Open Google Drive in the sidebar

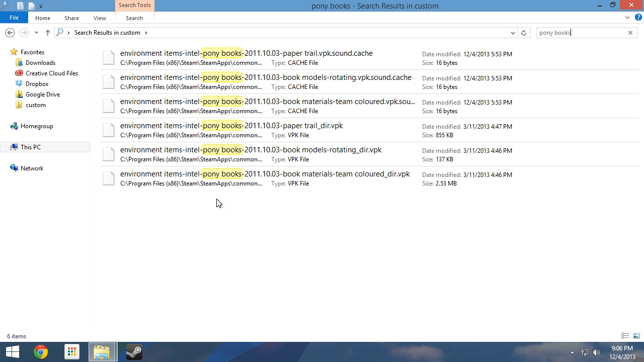43,95
